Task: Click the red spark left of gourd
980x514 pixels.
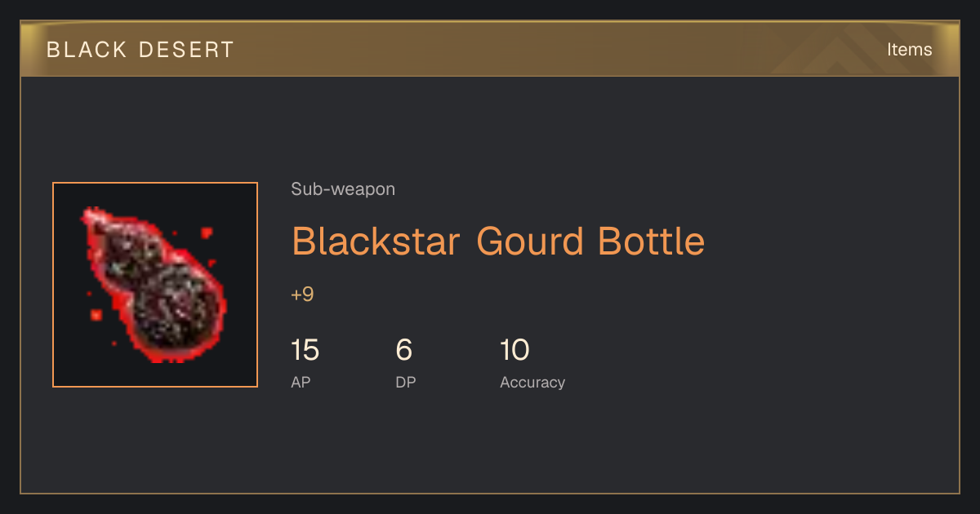Action: (x=96, y=315)
